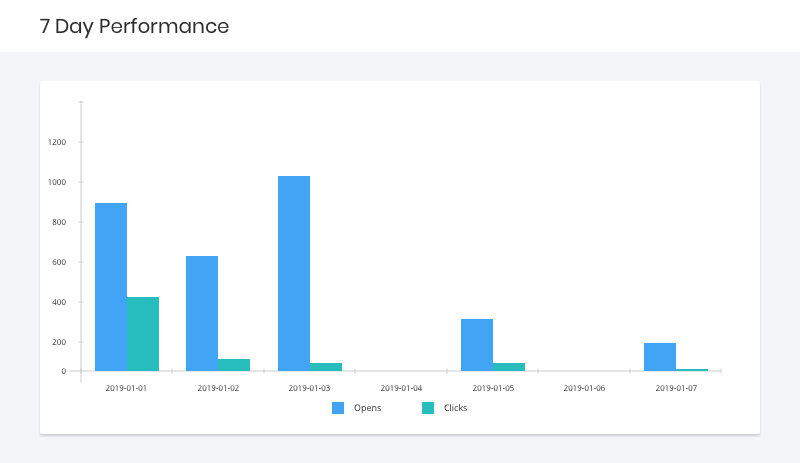Select the tallest Opens bar on 2019-01-03
Screen dimensions: 800x463
294,273
